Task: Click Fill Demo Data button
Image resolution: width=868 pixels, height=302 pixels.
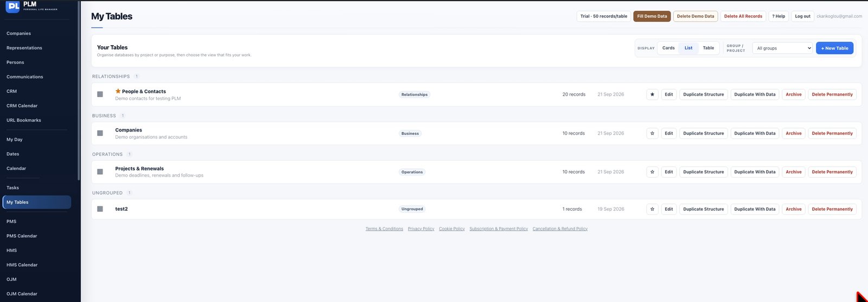Action: click(x=652, y=16)
